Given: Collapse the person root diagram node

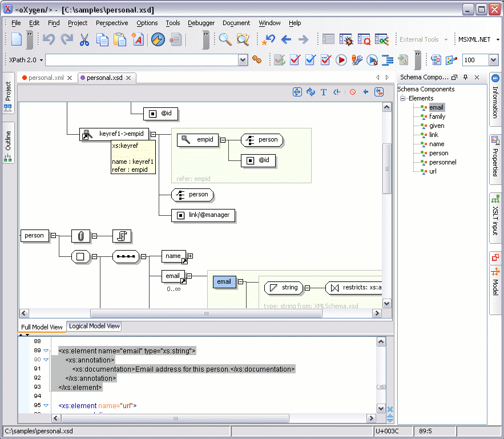Looking at the screenshot, I should click(x=53, y=235).
